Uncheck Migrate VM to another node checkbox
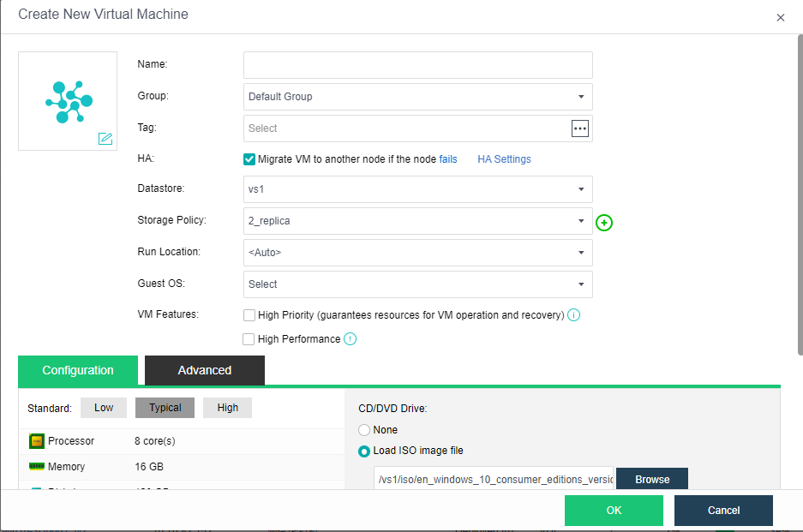 click(x=249, y=159)
